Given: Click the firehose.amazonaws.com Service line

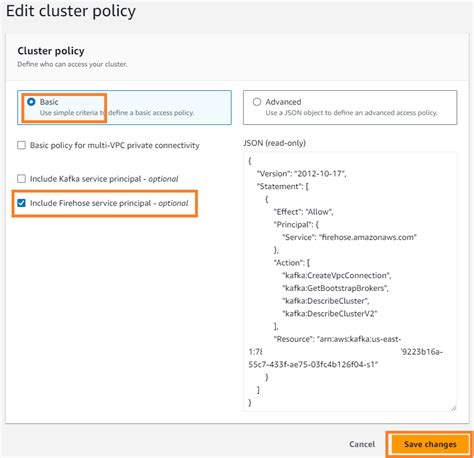Looking at the screenshot, I should pyautogui.click(x=349, y=237).
